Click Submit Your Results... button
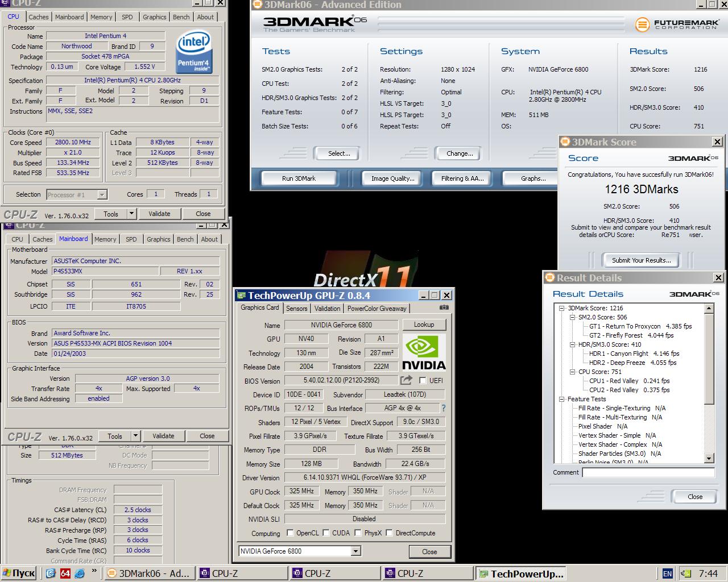The height and width of the screenshot is (582, 728). 641,260
